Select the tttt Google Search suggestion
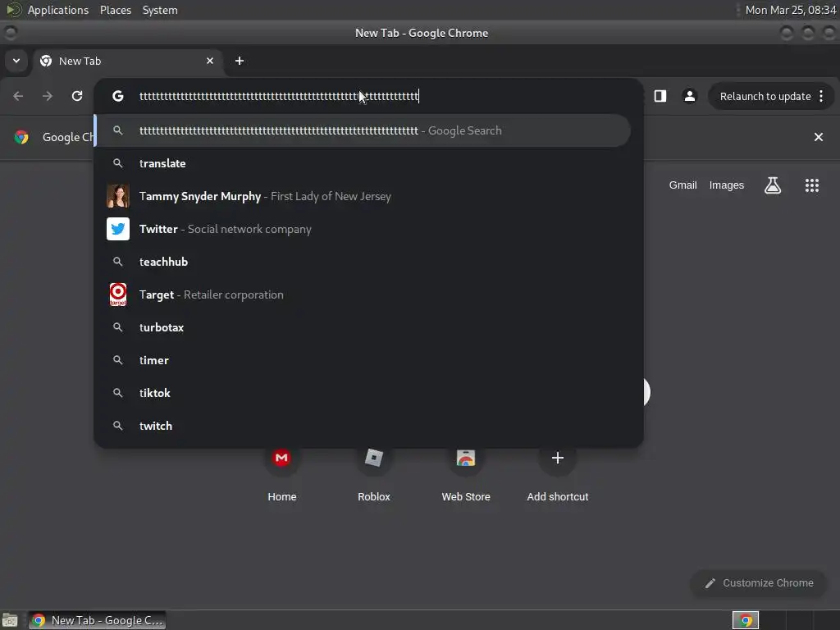The image size is (840, 630). coord(363,130)
